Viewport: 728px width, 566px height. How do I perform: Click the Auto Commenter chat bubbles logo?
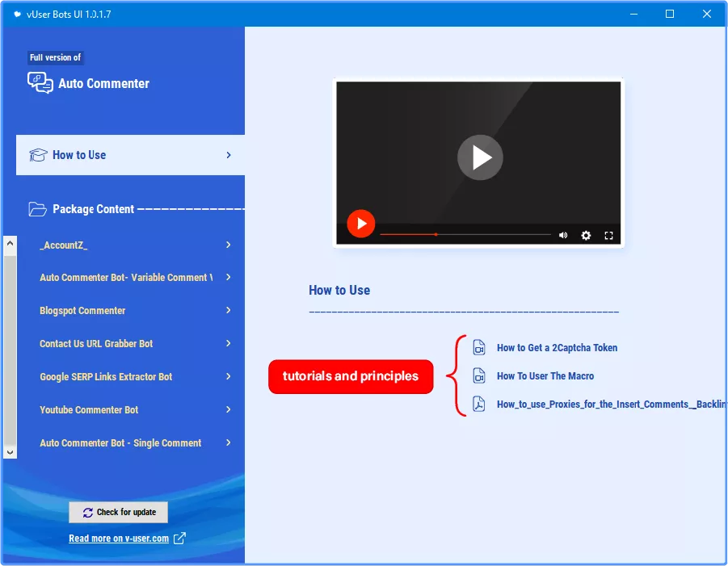tap(40, 83)
